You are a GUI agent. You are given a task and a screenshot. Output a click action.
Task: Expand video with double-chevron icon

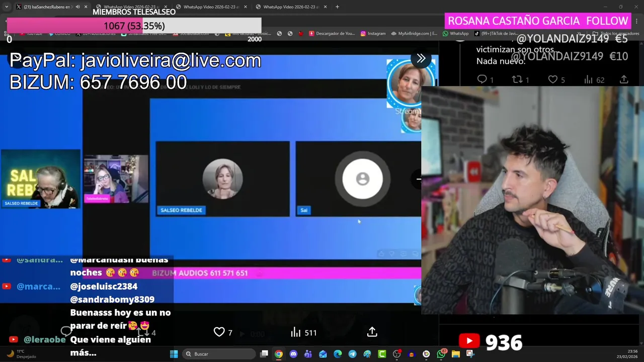coord(421,58)
